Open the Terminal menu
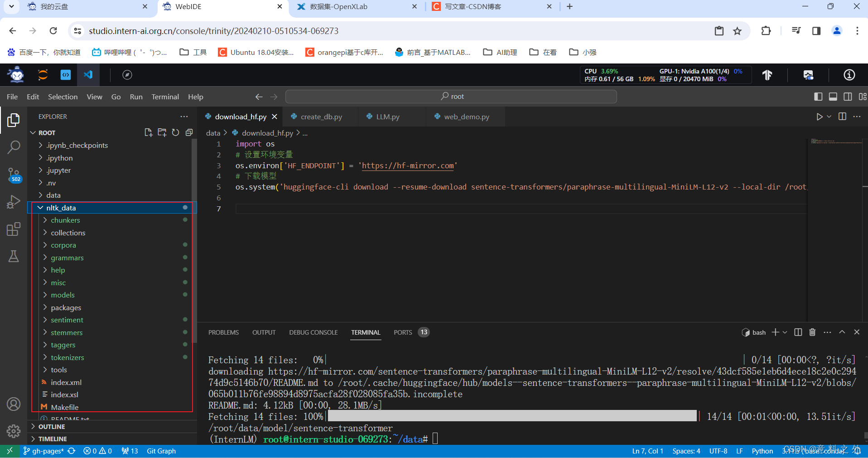868x458 pixels. [x=165, y=97]
